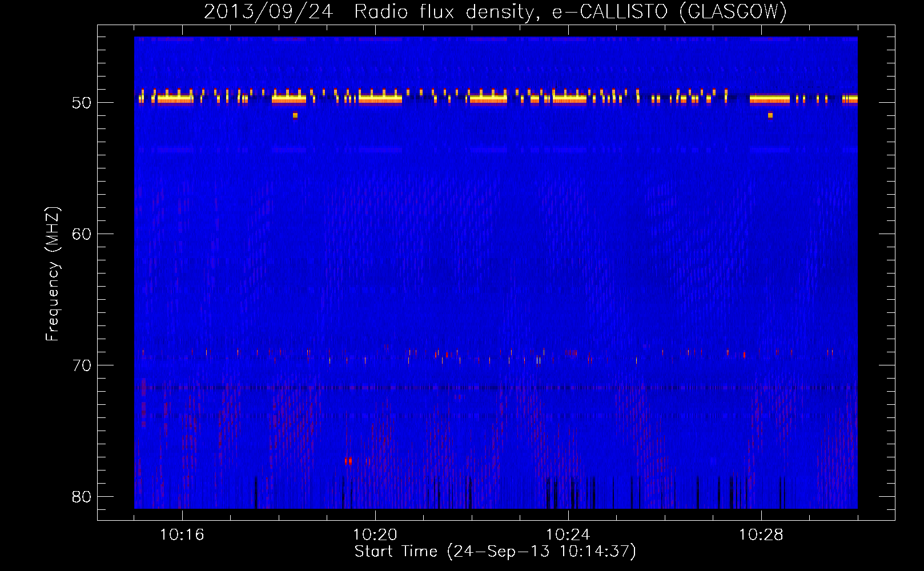Click the orange dot below 50 MHz near 10:18
Image resolution: width=924 pixels, height=571 pixels.
[295, 115]
